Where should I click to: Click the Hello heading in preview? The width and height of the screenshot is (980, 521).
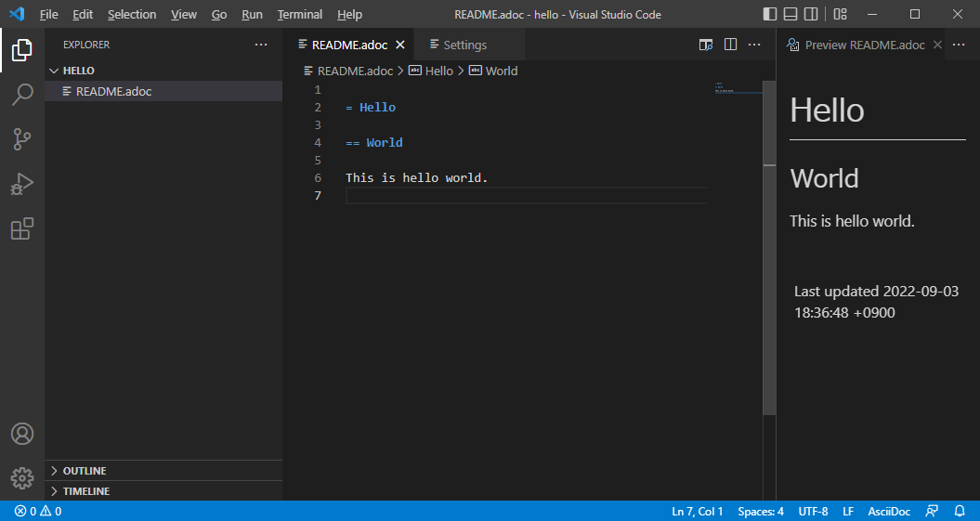coord(827,111)
